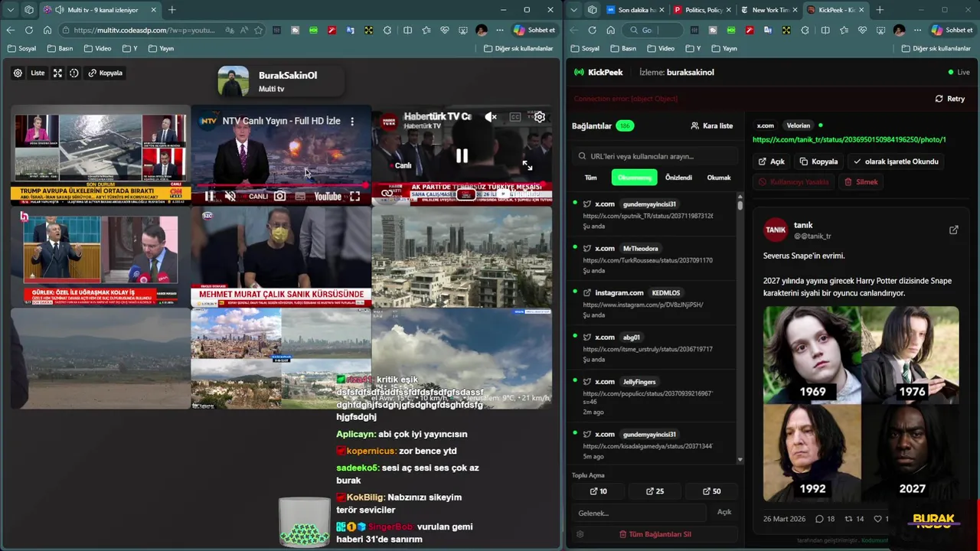
Task: Unmute the NTV player volume
Action: click(230, 196)
